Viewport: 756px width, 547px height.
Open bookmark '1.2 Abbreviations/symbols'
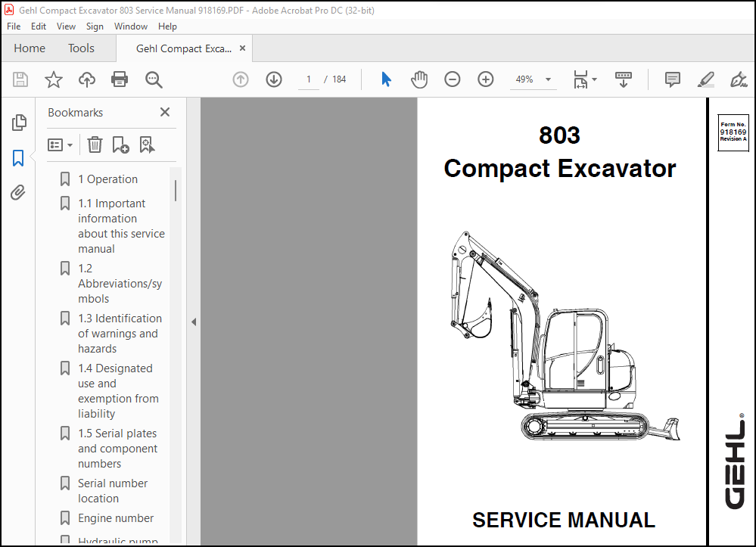(120, 284)
